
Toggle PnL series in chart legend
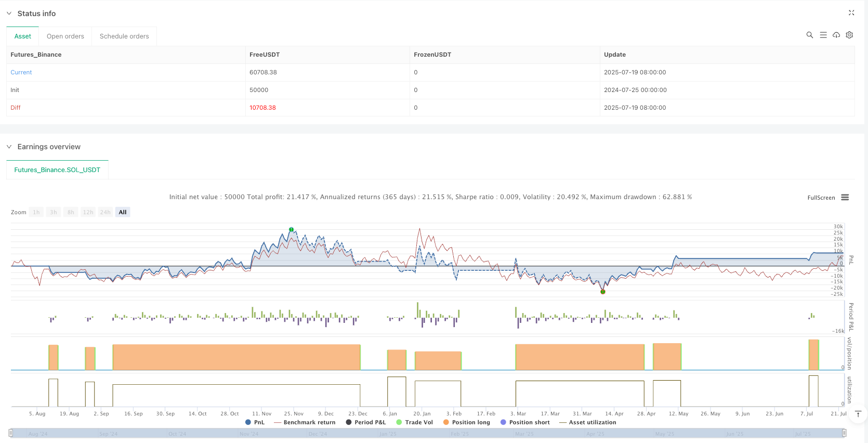(x=255, y=422)
